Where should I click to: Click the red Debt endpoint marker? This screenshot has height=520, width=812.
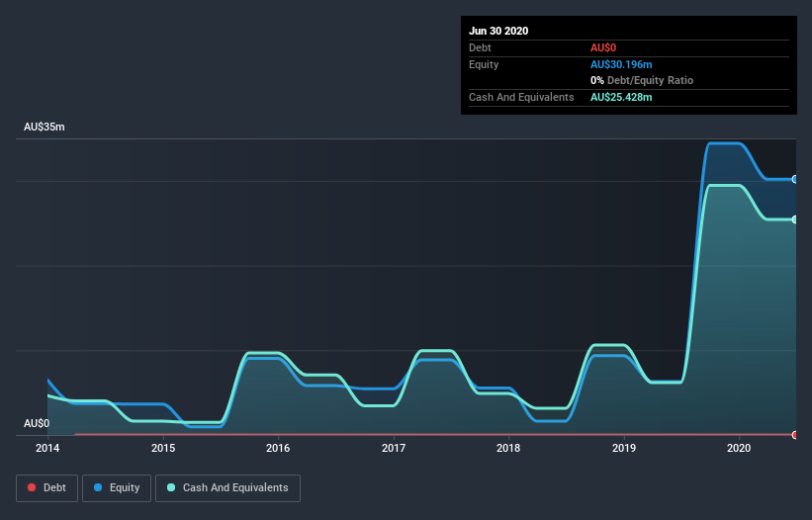(x=795, y=435)
